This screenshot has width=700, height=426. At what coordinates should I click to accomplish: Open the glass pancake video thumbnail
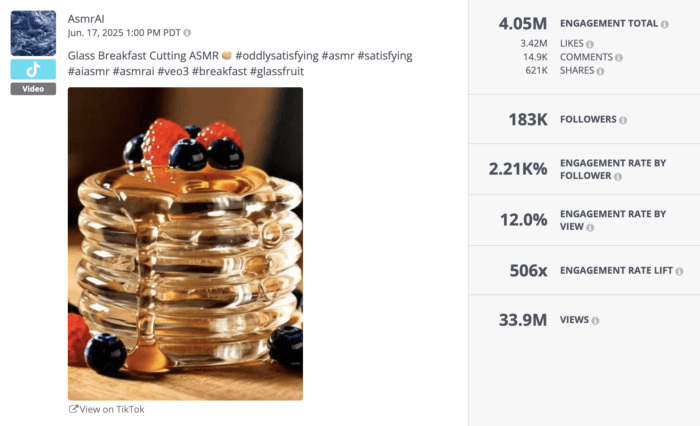point(185,243)
